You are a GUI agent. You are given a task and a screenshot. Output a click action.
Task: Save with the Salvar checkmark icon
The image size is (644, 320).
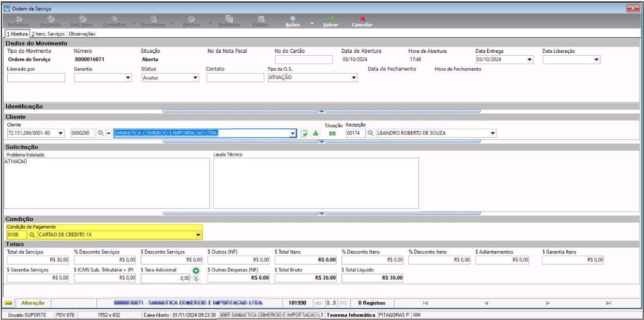click(330, 18)
